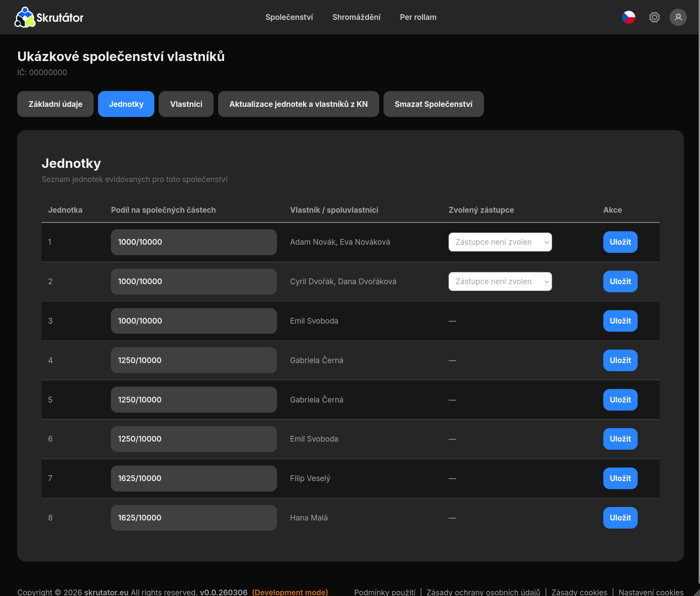Screen dimensions: 700x596
Task: Expand representative dropdown for Adam Novák unit
Action: coord(500,242)
